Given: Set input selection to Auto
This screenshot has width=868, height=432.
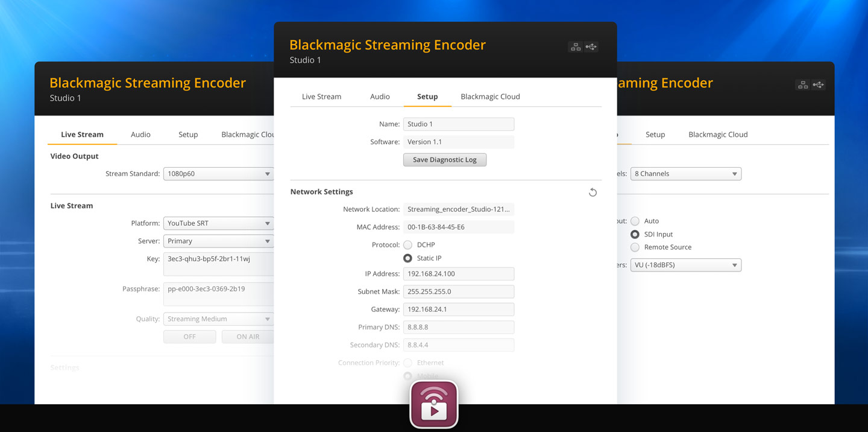Looking at the screenshot, I should click(x=635, y=221).
